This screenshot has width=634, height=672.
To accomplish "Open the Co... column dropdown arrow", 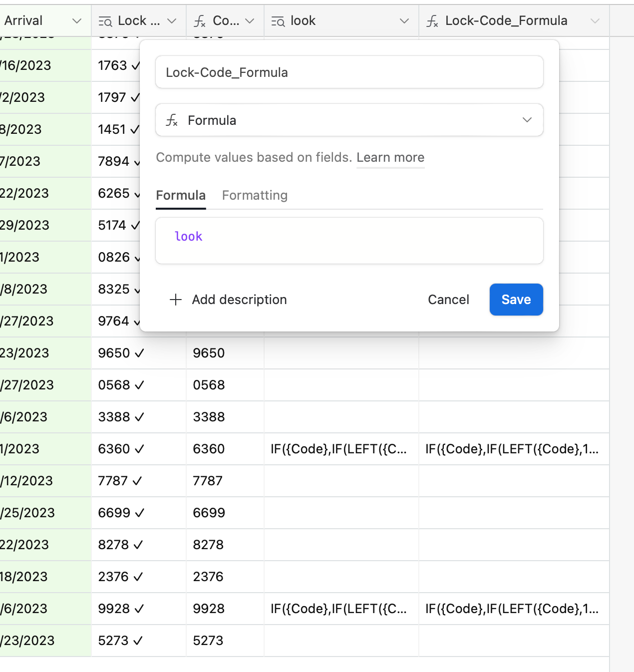I will pyautogui.click(x=250, y=21).
